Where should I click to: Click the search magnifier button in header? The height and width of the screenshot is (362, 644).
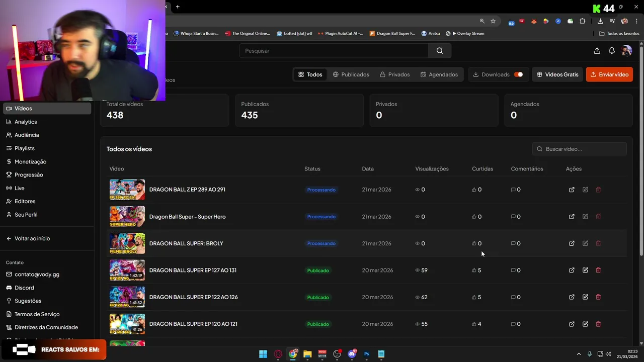coord(440,51)
